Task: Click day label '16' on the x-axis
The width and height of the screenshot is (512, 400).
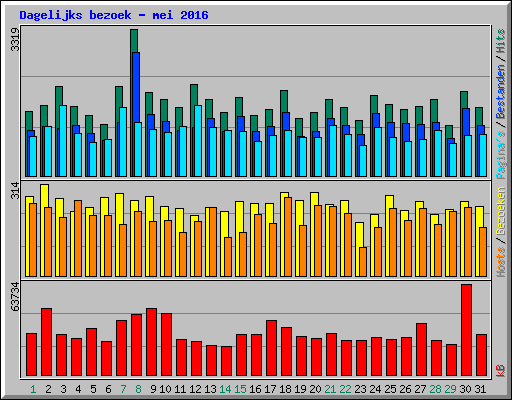Action: (255, 389)
